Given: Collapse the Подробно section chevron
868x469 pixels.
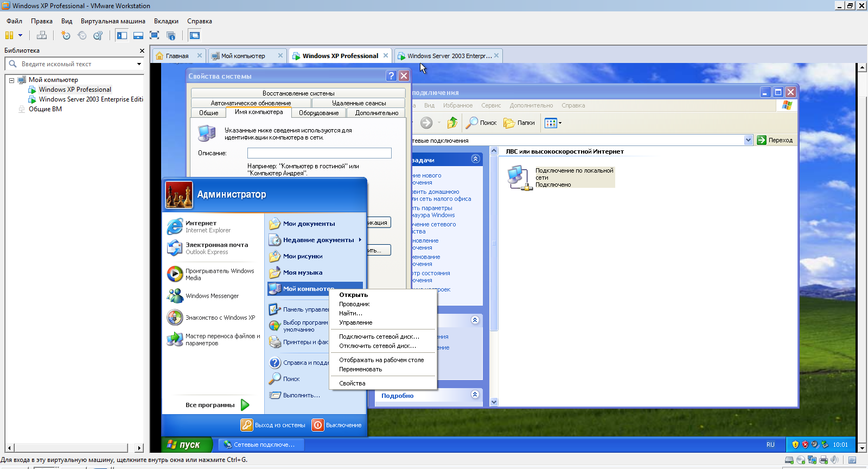Looking at the screenshot, I should pos(475,395).
